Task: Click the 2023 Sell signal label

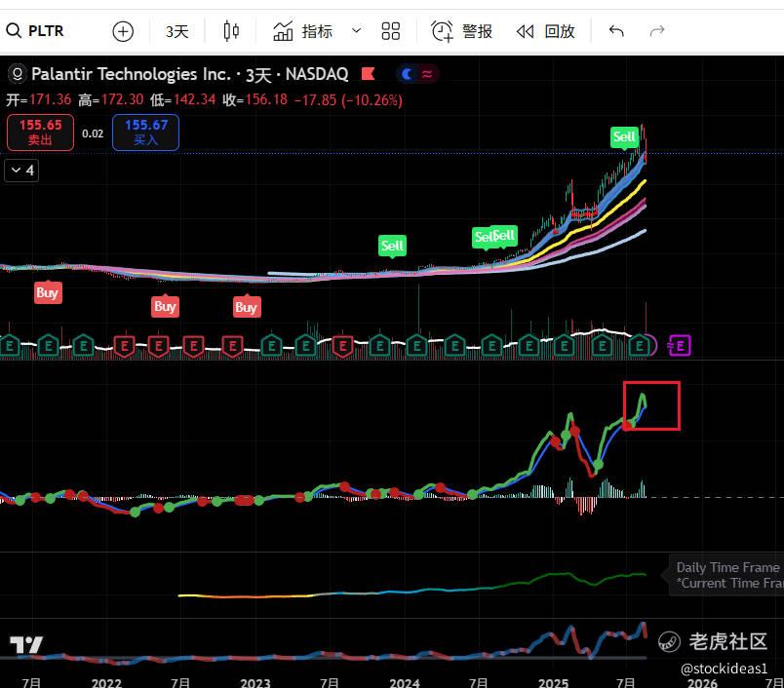Action: click(x=393, y=246)
